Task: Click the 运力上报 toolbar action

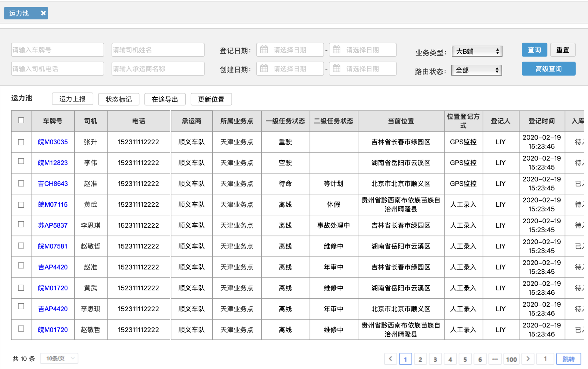Action: pos(72,99)
